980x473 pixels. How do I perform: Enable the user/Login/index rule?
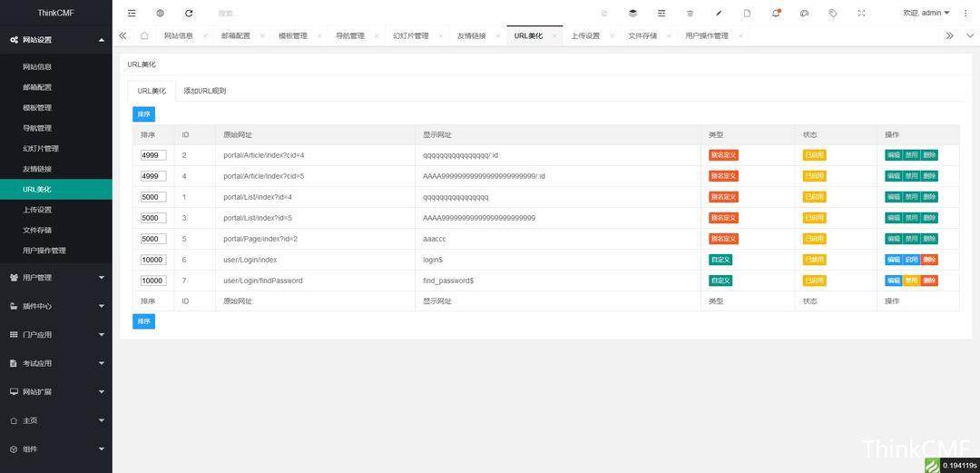tap(912, 260)
